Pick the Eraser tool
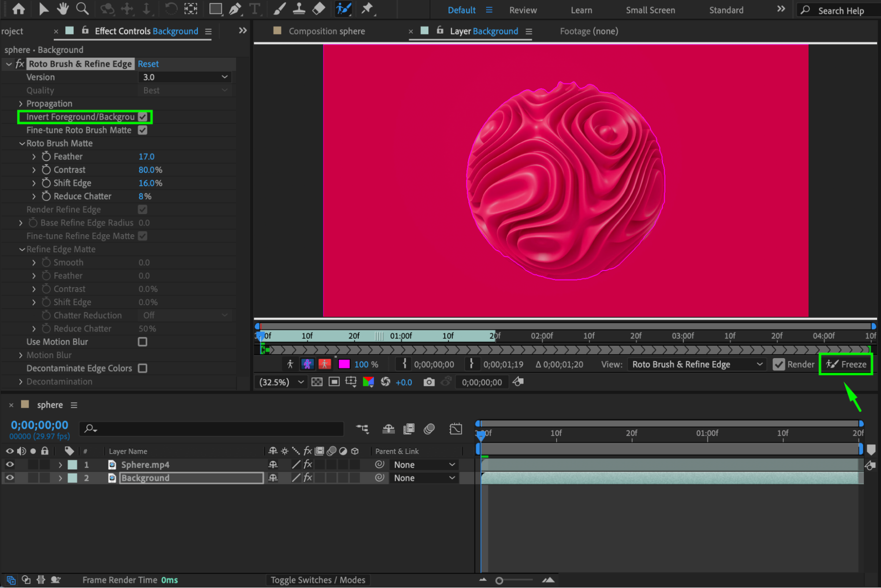 pyautogui.click(x=319, y=8)
